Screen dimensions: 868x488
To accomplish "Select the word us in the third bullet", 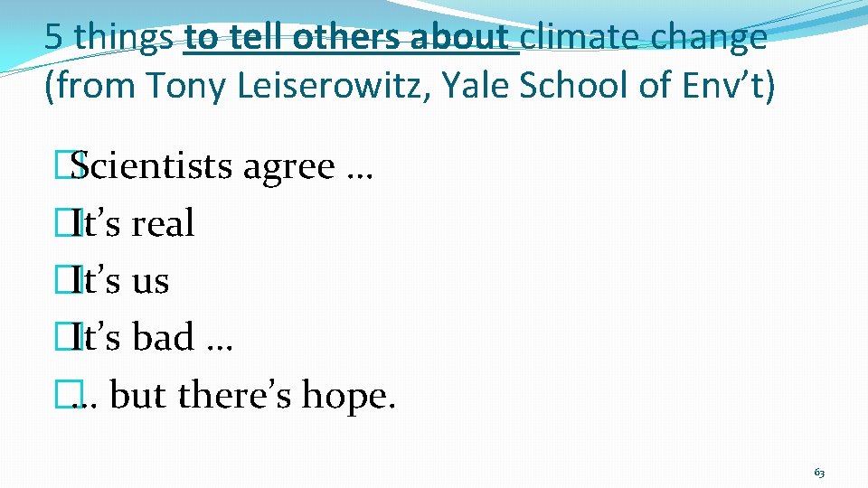I will click(150, 282).
